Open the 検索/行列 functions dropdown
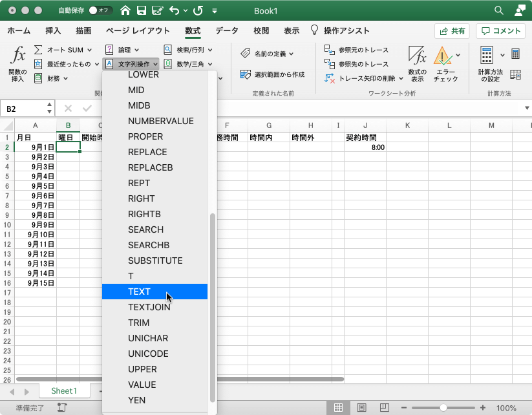532x415 pixels. tap(188, 50)
